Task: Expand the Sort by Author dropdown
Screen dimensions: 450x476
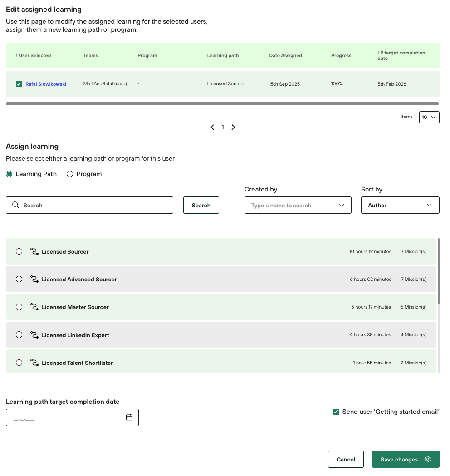Action: 400,205
